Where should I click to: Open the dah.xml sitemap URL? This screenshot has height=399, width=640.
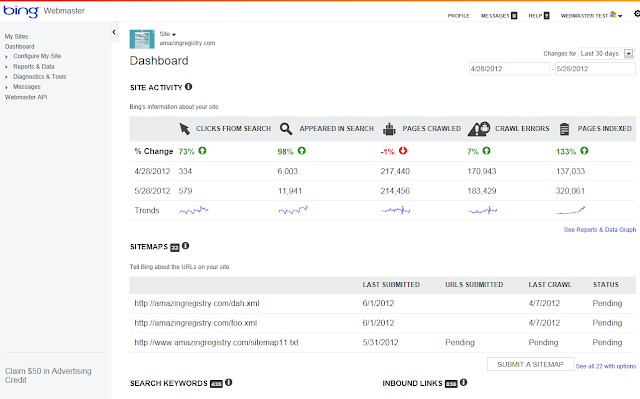coord(197,303)
